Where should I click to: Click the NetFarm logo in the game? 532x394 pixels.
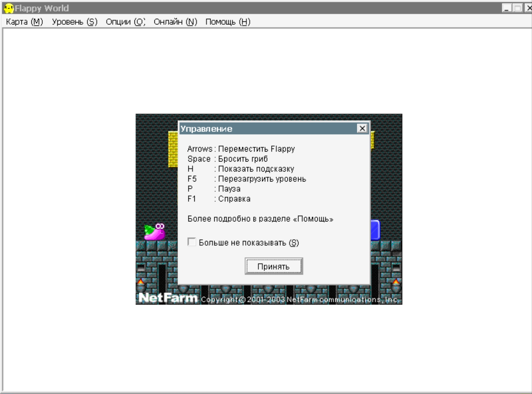(x=168, y=298)
